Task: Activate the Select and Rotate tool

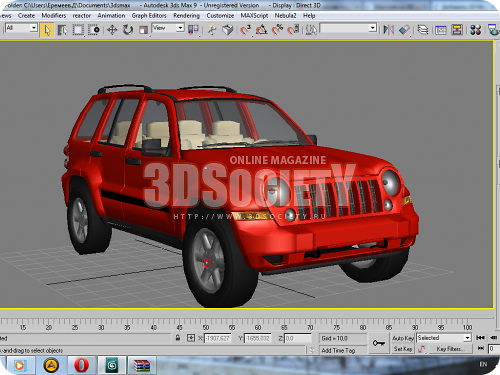Action: point(128,30)
